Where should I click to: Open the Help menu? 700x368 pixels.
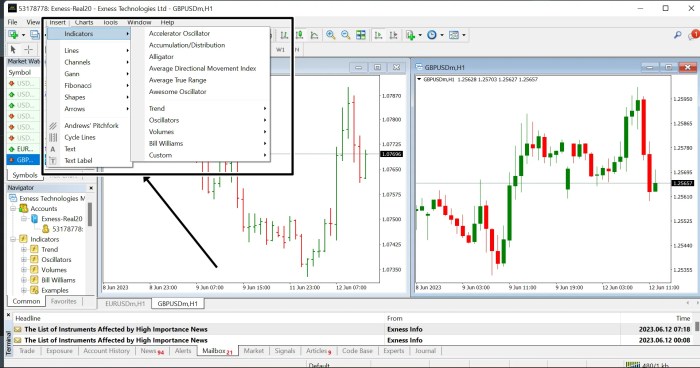point(167,22)
